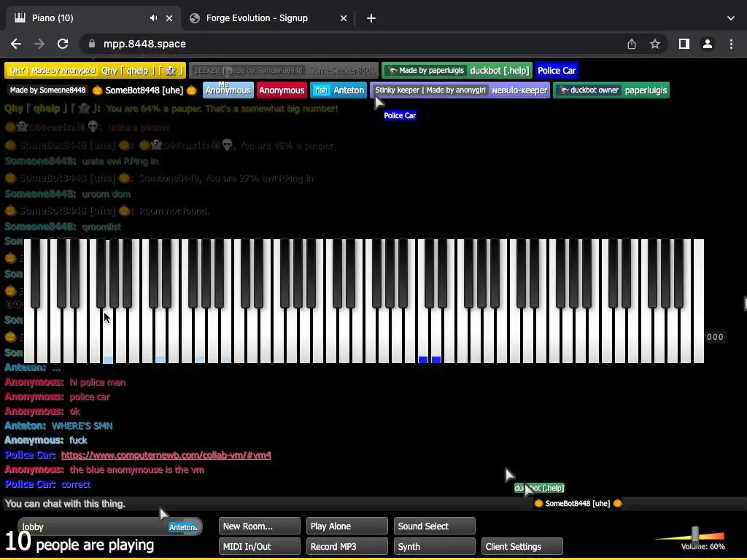Open MIDI In/Out settings

click(x=260, y=546)
